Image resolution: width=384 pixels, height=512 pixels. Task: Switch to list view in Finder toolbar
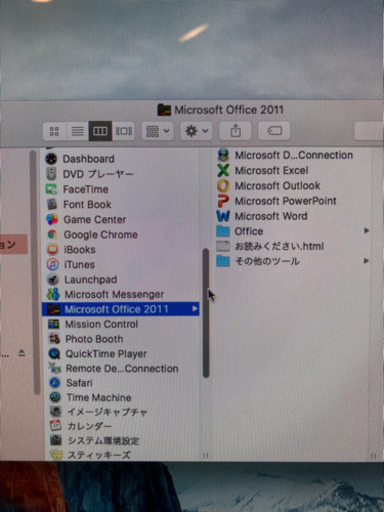tap(77, 131)
